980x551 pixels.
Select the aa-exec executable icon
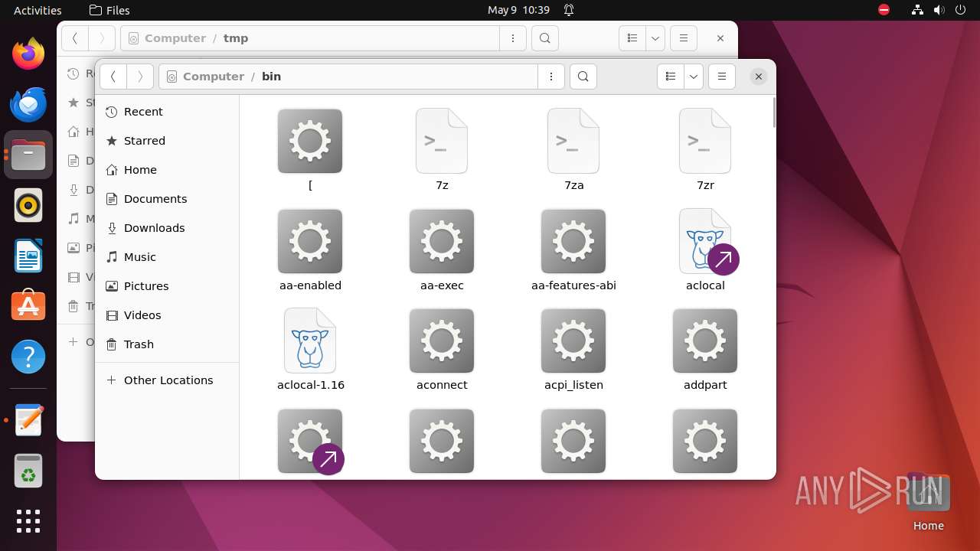point(442,241)
